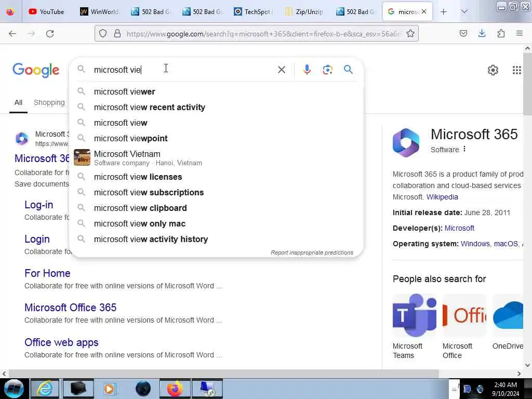Click Report inappropriate predictions

312,253
